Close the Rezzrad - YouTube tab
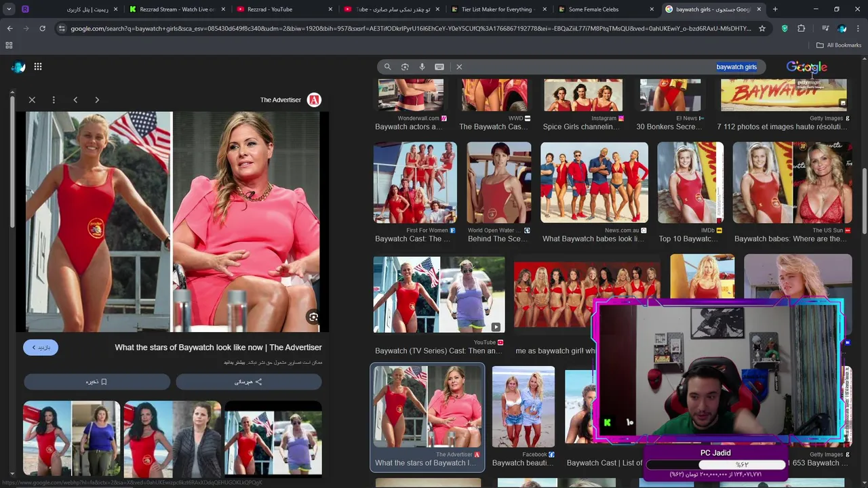 (330, 9)
